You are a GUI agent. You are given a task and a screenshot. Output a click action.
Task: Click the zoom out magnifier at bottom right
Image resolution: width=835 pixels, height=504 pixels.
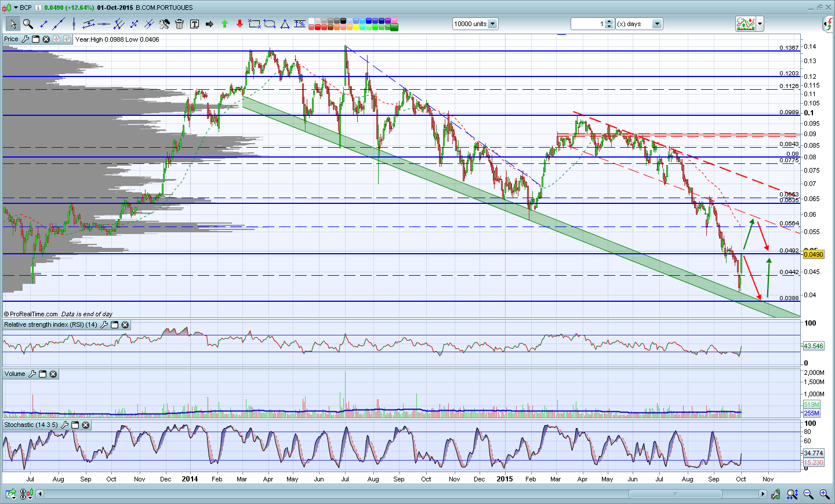point(808,494)
